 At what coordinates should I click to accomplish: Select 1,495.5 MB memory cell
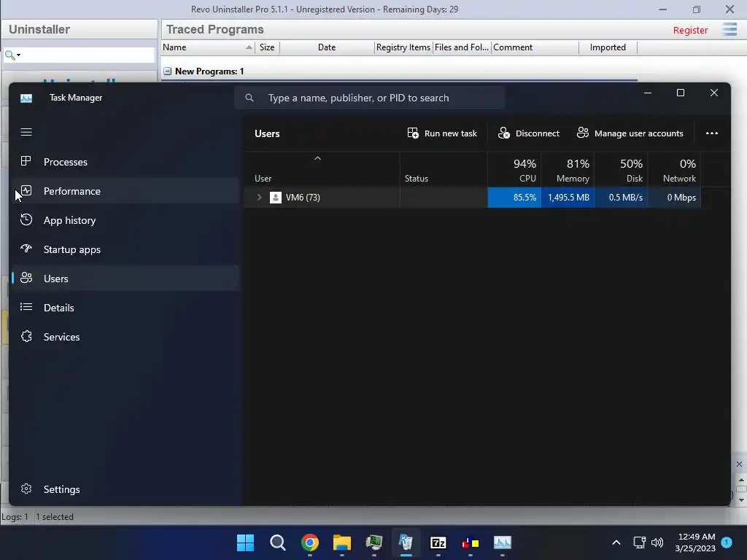pyautogui.click(x=568, y=197)
